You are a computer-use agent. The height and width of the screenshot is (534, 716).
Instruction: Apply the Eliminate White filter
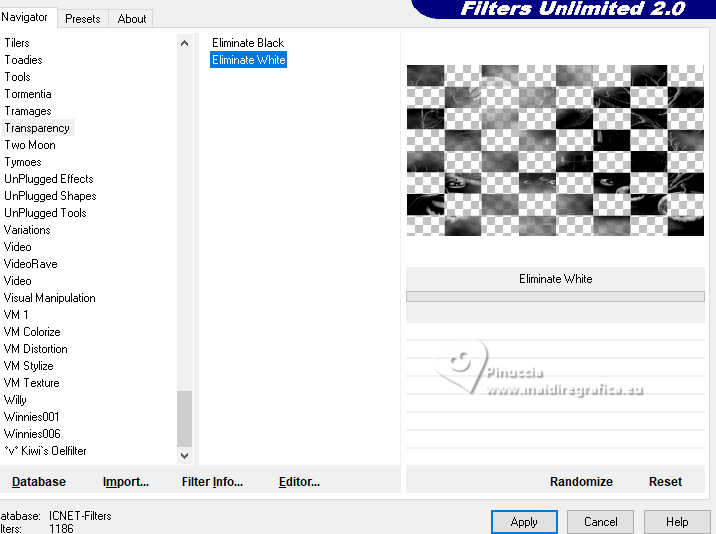524,522
